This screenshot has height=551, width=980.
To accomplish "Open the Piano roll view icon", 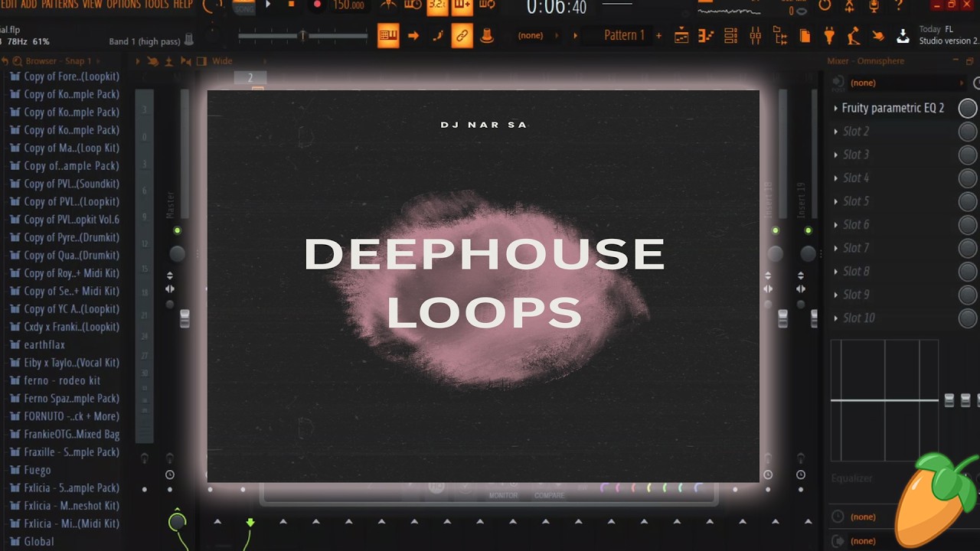I will click(706, 35).
